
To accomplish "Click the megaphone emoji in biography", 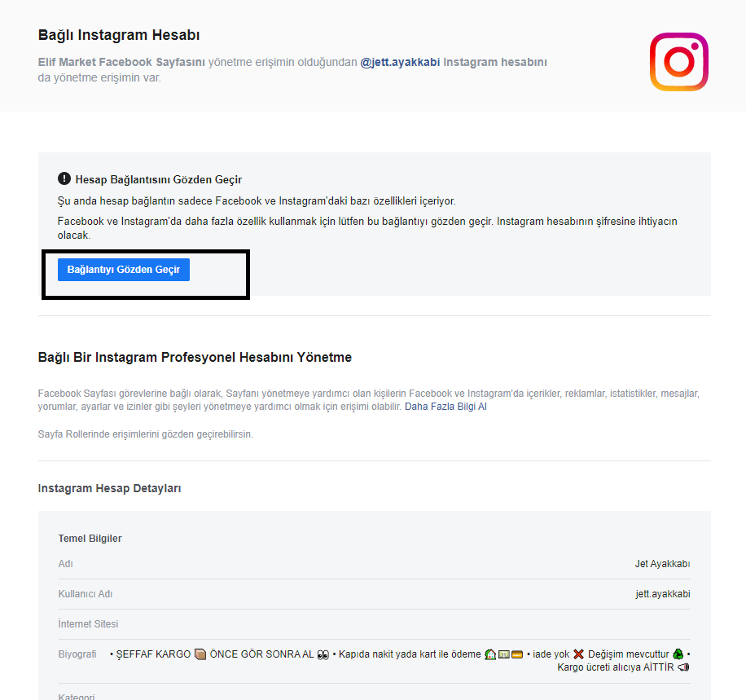I will (683, 667).
